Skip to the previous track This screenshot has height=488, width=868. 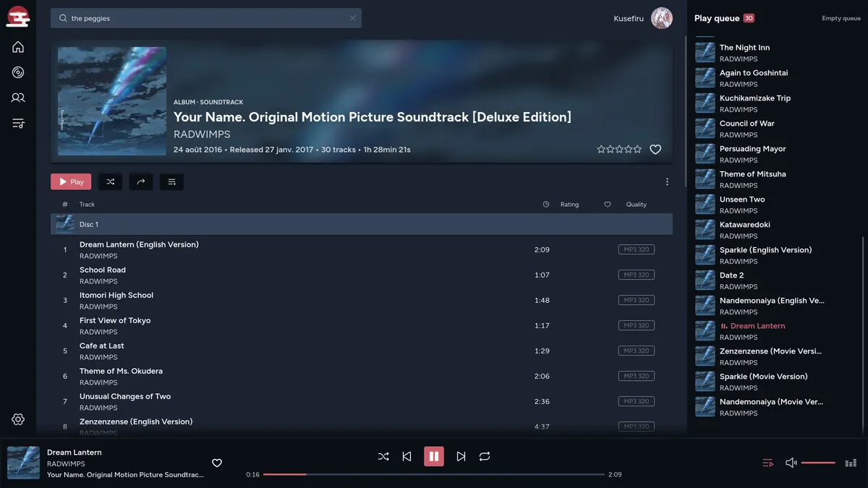point(407,456)
